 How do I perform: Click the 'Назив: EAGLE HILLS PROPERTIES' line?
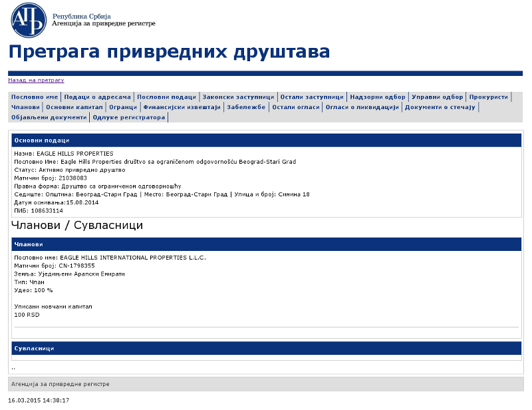coord(64,154)
